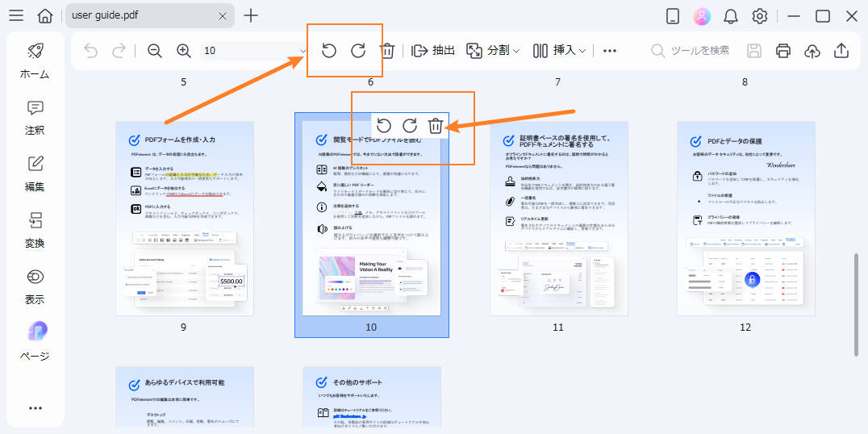868x434 pixels.
Task: Open the 分割 split dropdown
Action: (493, 50)
